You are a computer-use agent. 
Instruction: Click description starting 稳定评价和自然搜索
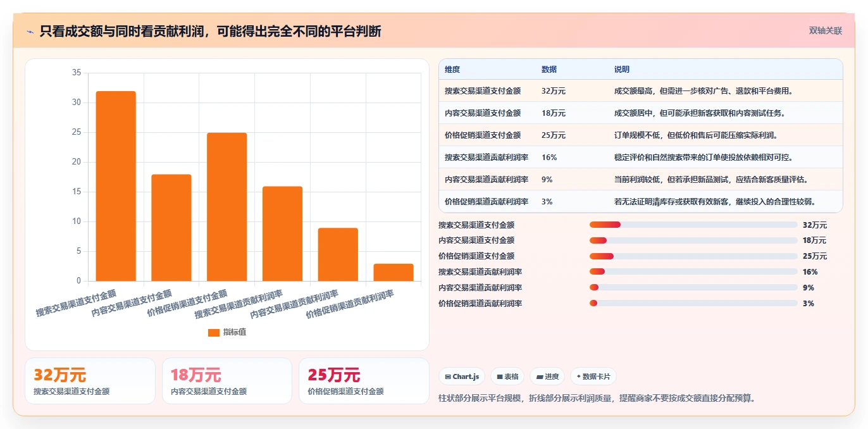[x=704, y=158]
